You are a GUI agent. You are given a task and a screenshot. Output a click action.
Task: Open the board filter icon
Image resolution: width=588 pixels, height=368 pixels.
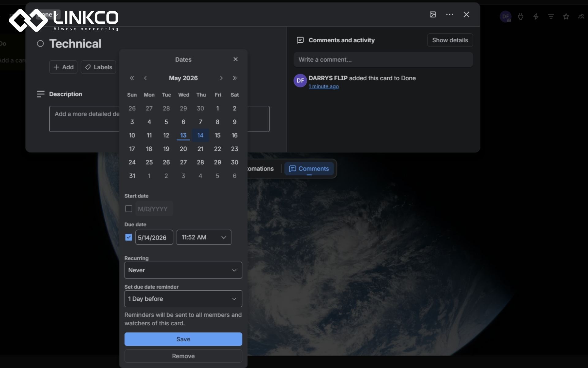pos(551,17)
